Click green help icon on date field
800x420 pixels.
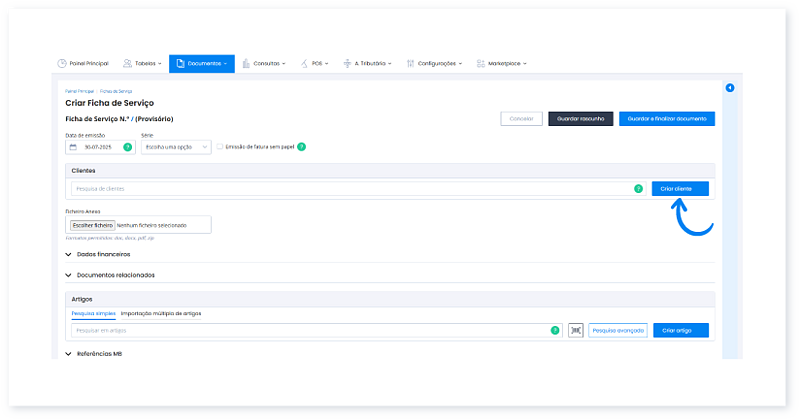coord(127,147)
